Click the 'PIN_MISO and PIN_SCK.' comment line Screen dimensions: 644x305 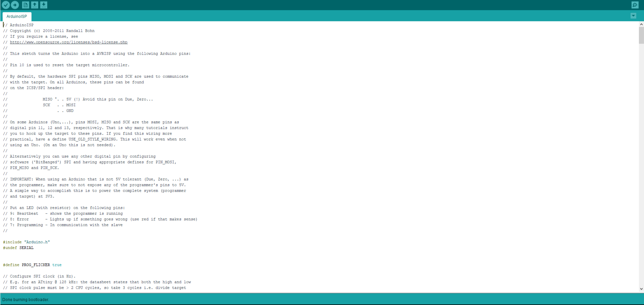(x=31, y=168)
